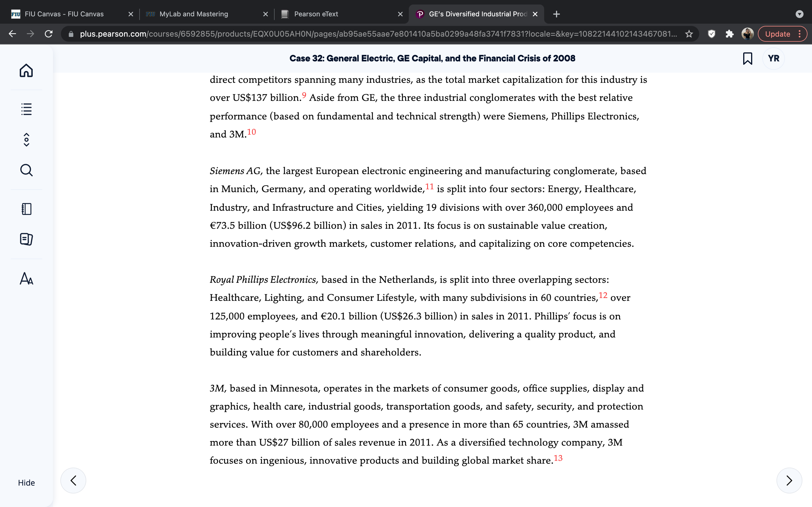Open the Chrome Update menu
The image size is (812, 507).
coord(782,34)
